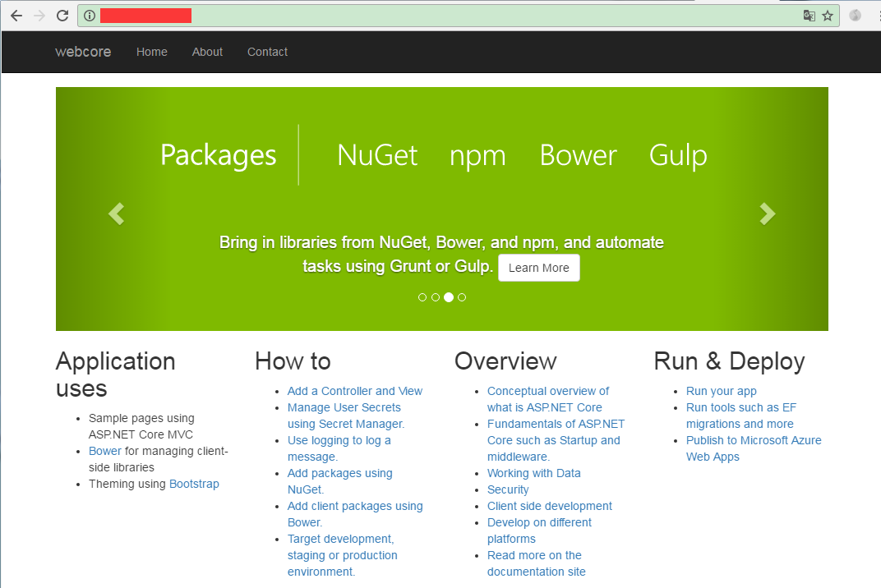Open Client side development link
This screenshot has width=881, height=588.
click(550, 506)
